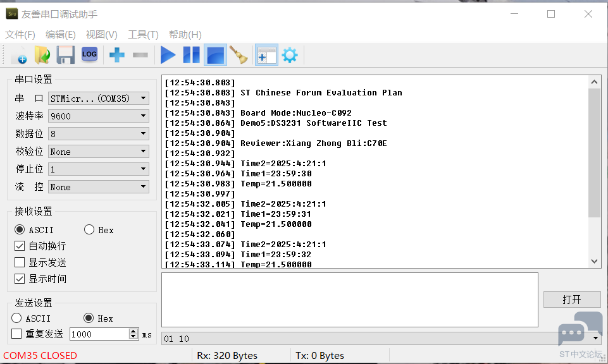Screen dimensions: 608x364
Task: Enable the 显示发送 checkbox
Action: (x=20, y=262)
